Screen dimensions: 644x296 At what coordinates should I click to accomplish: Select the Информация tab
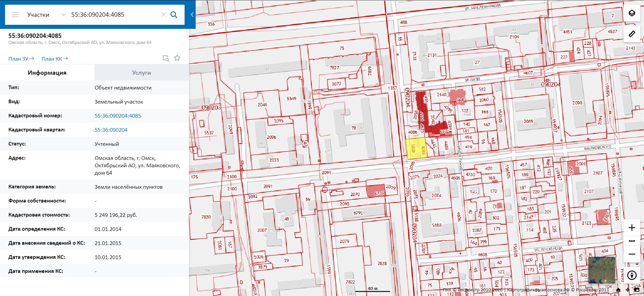(47, 73)
